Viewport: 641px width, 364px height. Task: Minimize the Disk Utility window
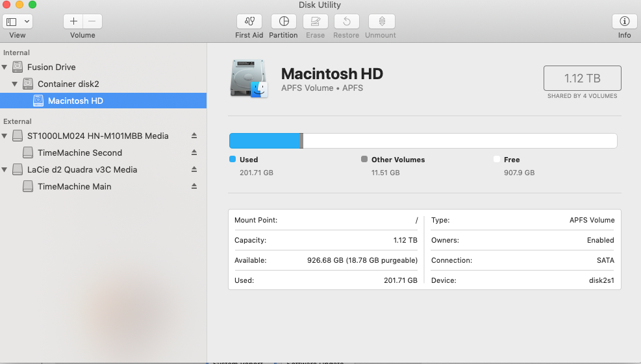coord(19,5)
